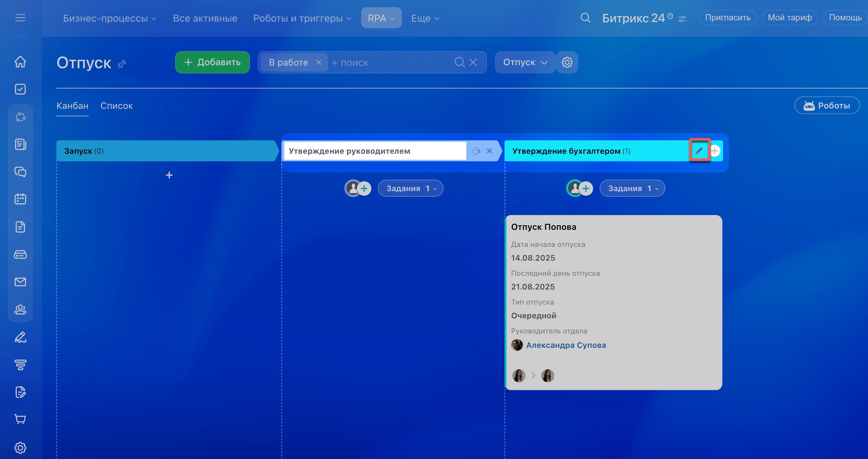Viewport: 868px width, 459px height.
Task: Click the search magnifier in top bar
Action: point(585,18)
